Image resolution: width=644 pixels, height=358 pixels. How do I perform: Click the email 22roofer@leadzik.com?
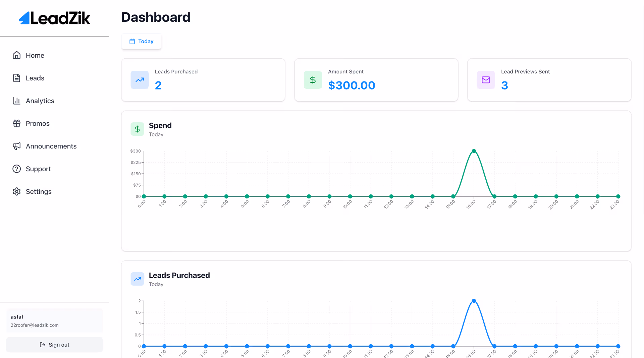pyautogui.click(x=34, y=325)
